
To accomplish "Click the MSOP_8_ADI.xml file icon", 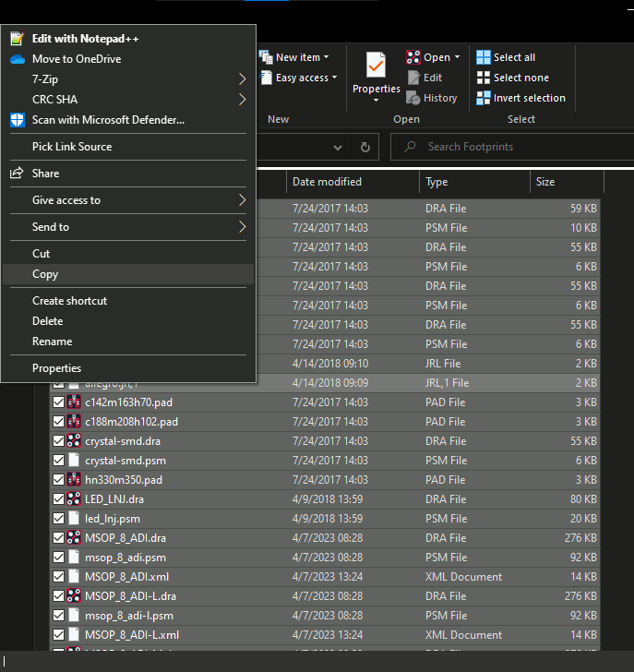I will pyautogui.click(x=74, y=577).
